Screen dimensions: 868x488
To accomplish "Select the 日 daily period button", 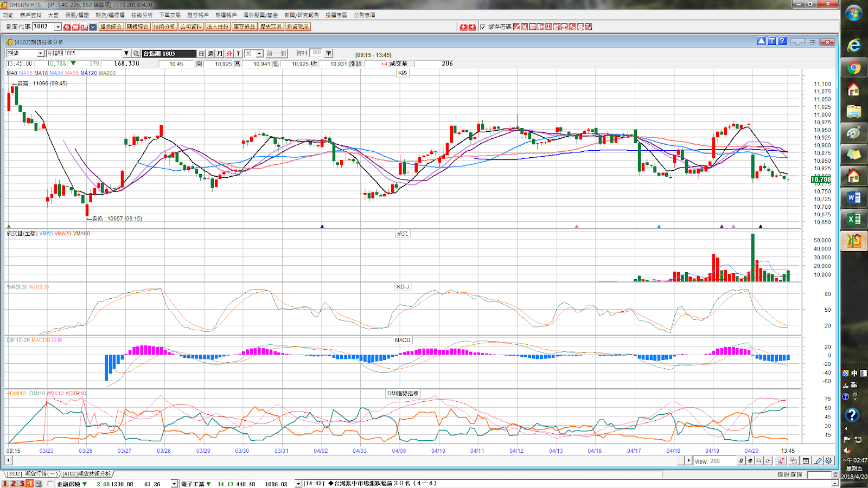I will [x=201, y=54].
